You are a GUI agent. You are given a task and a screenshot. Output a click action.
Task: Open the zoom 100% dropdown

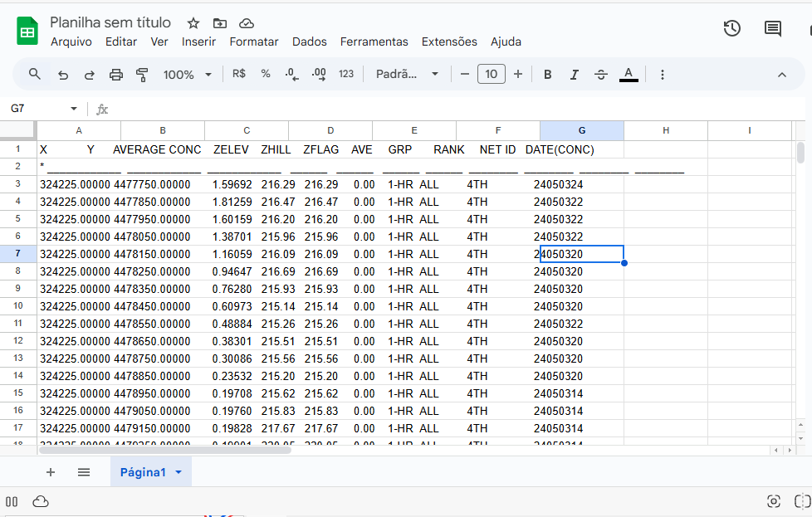tap(188, 75)
